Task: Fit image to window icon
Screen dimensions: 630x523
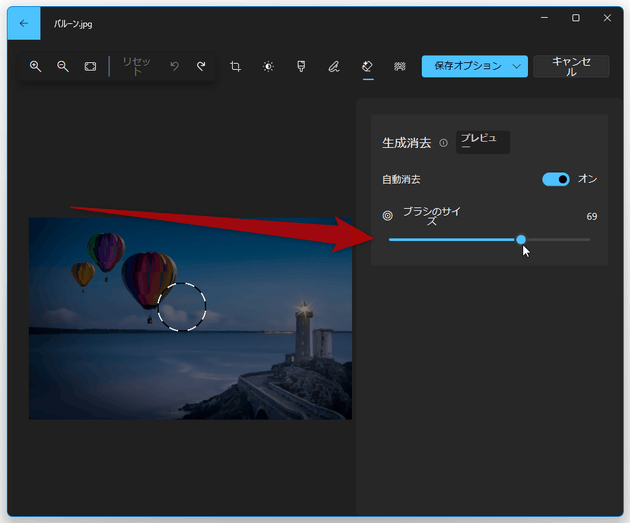Action: tap(90, 66)
